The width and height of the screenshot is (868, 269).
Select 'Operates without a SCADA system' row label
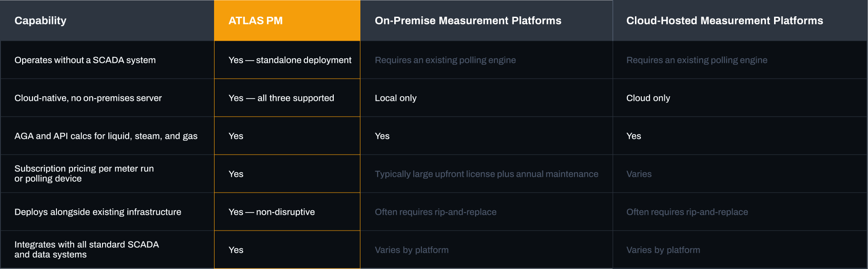(85, 60)
